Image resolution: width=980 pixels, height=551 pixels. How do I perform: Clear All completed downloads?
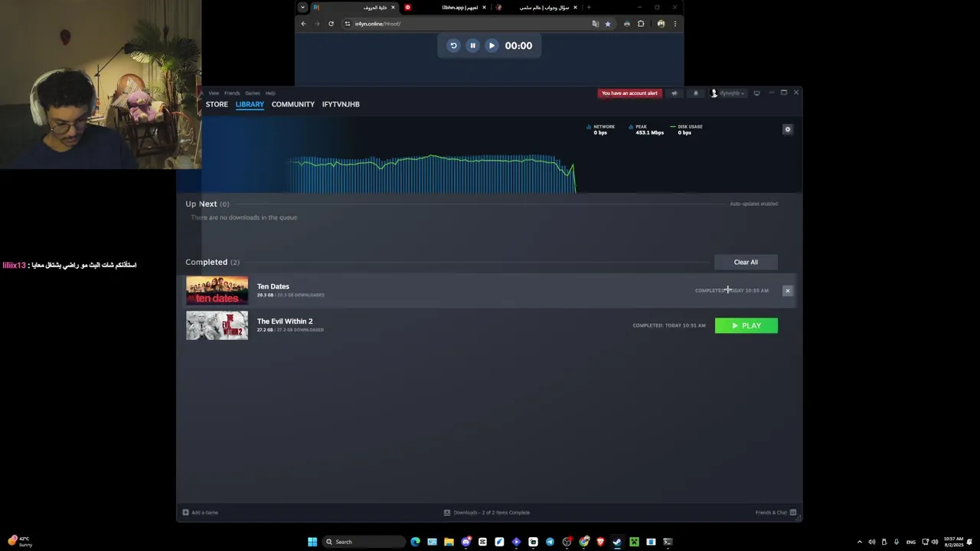(x=746, y=262)
